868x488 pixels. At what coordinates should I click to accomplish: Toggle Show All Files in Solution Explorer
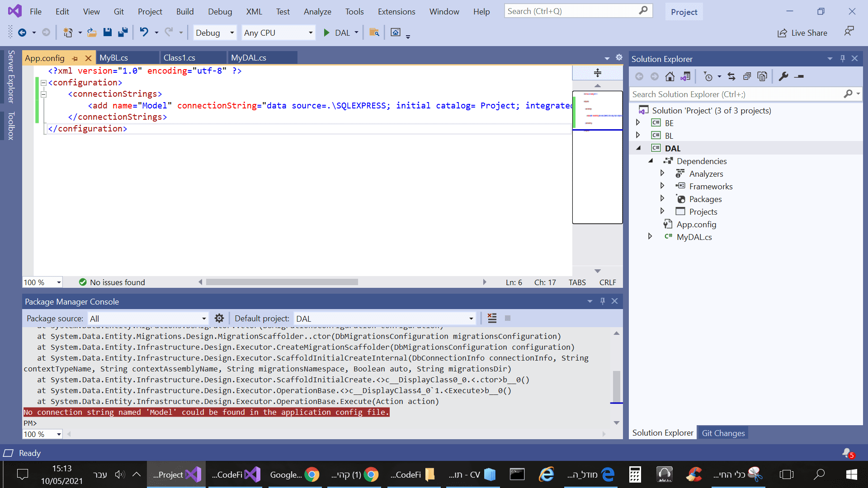pos(762,77)
